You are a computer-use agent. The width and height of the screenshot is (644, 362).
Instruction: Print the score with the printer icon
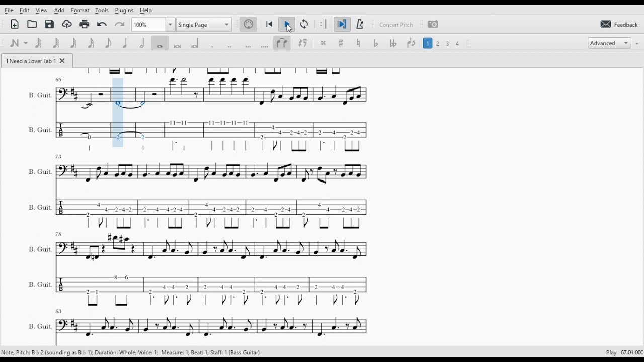coord(85,24)
